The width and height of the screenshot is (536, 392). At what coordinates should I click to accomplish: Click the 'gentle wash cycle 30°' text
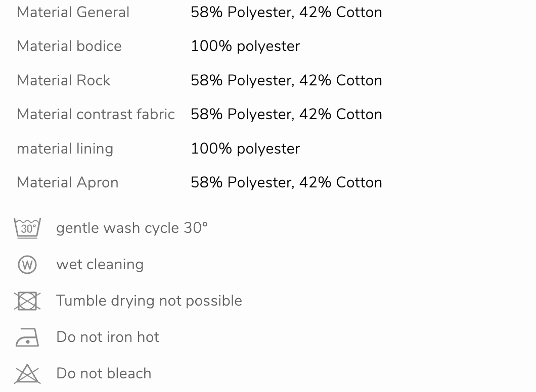132,228
